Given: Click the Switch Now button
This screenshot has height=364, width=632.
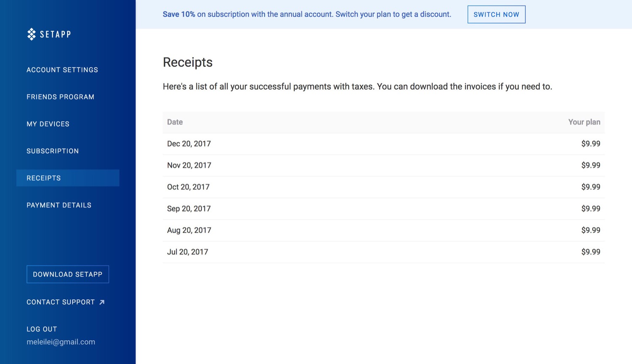Looking at the screenshot, I should click(496, 14).
